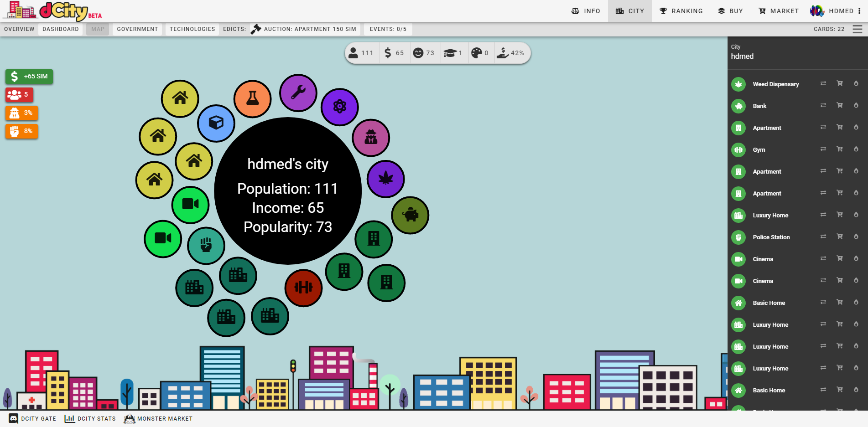
Task: Click transfer icon in Bank row
Action: pos(823,105)
